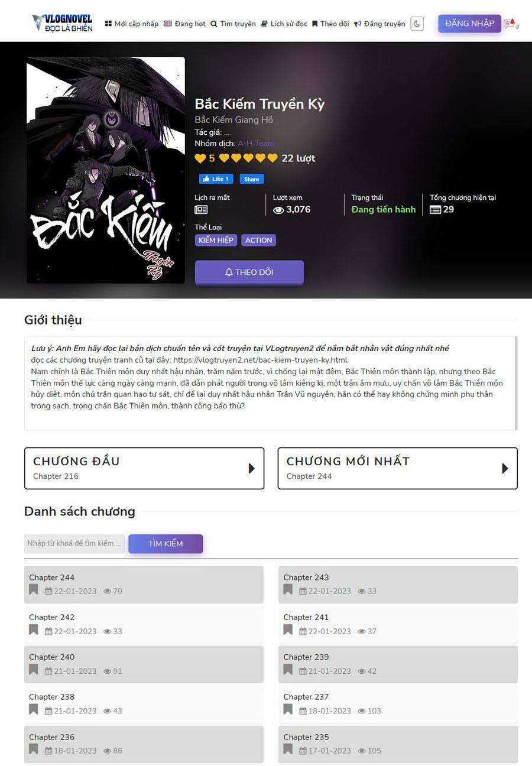Click the first rating heart
This screenshot has width=532, height=766.
224,158
